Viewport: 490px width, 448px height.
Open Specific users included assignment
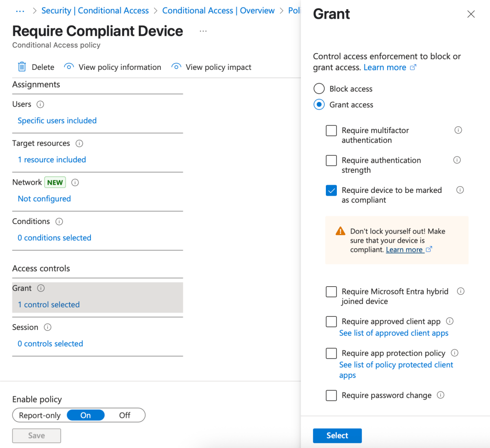coord(57,121)
